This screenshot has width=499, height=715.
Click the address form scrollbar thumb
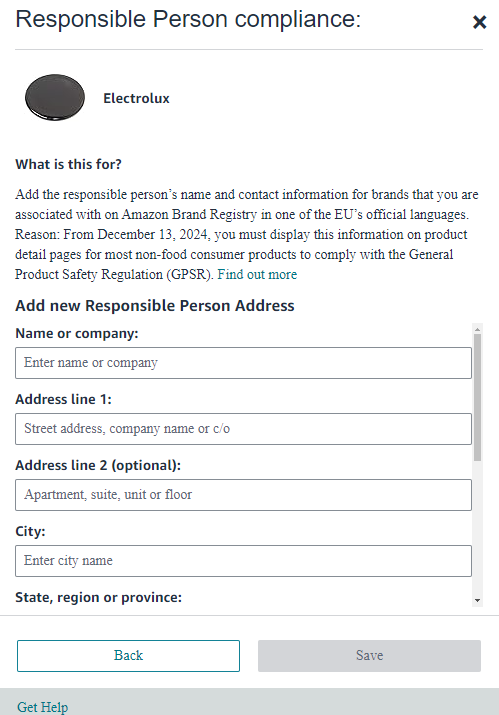click(478, 397)
